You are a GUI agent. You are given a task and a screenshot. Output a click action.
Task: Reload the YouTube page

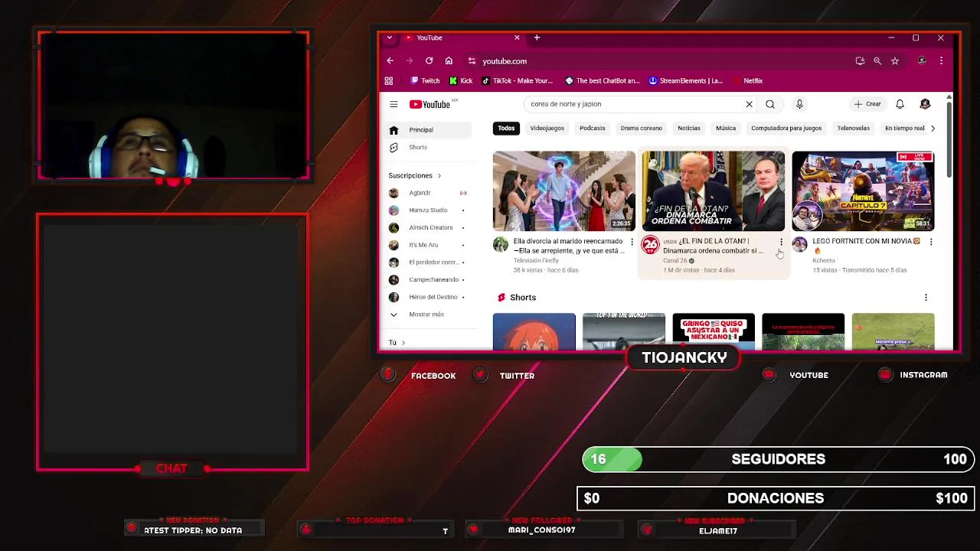(x=430, y=61)
